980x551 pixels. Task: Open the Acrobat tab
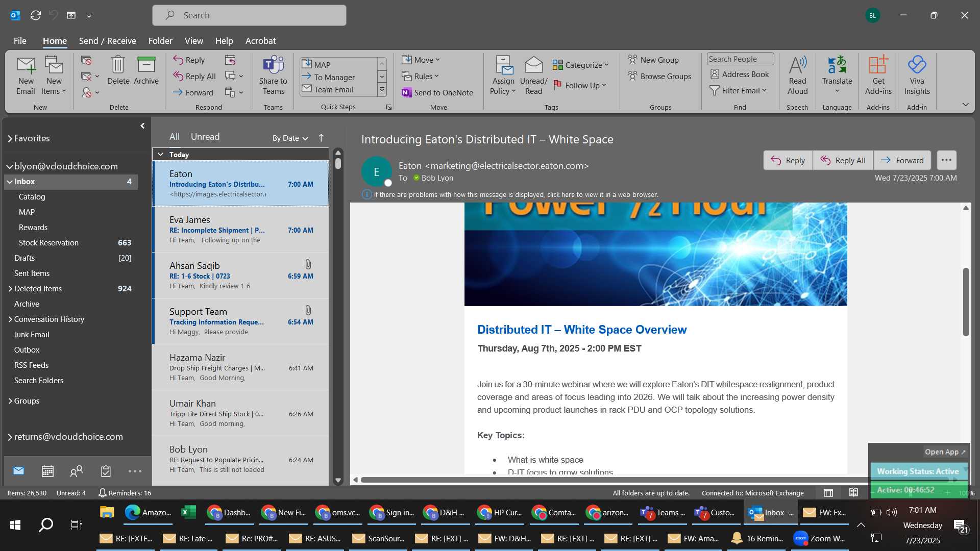[260, 41]
